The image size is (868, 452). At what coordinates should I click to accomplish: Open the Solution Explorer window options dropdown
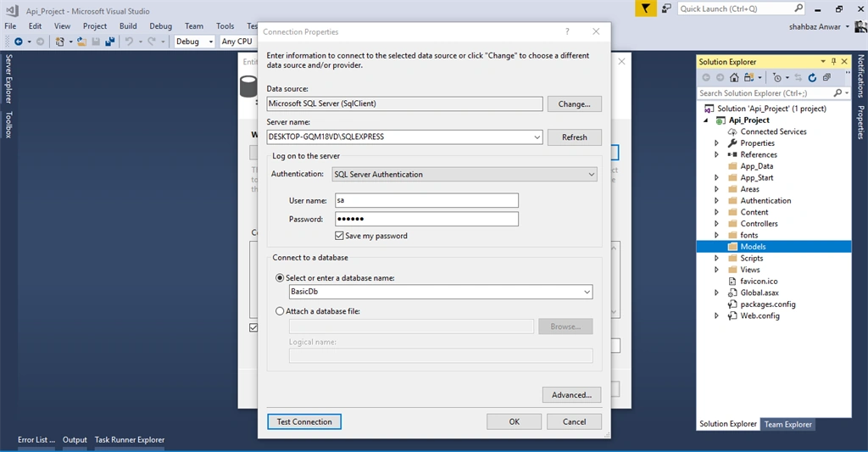(823, 62)
